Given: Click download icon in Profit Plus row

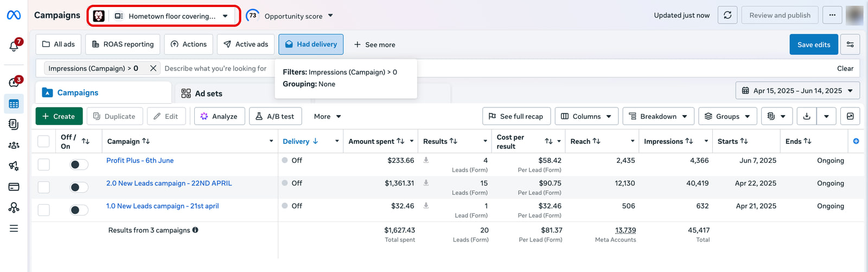Looking at the screenshot, I should (426, 160).
